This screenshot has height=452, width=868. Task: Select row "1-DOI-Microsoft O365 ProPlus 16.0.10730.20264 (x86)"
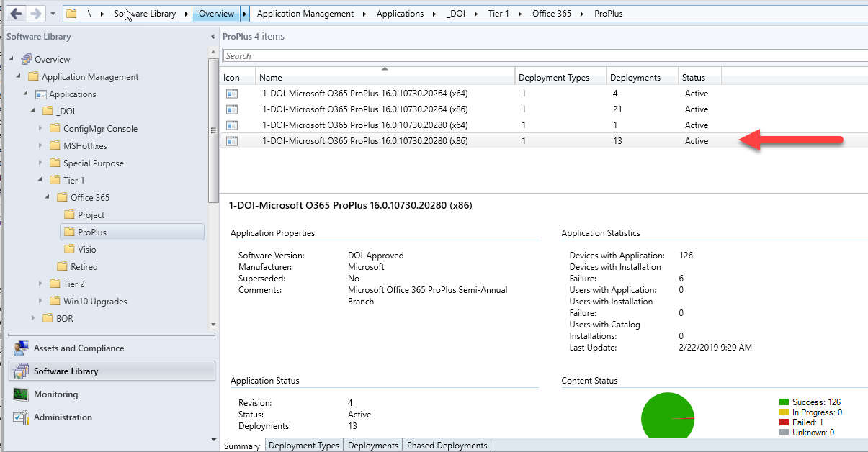(544, 109)
